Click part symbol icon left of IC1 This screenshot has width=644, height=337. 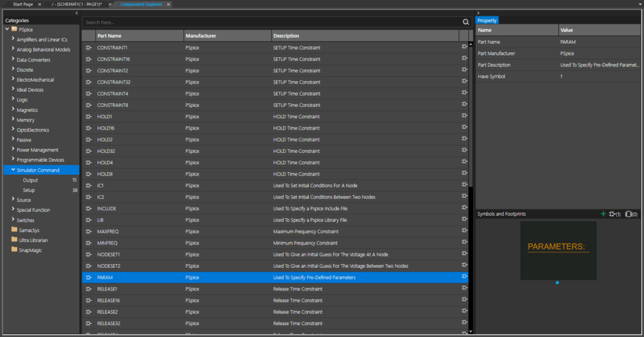[x=88, y=185]
